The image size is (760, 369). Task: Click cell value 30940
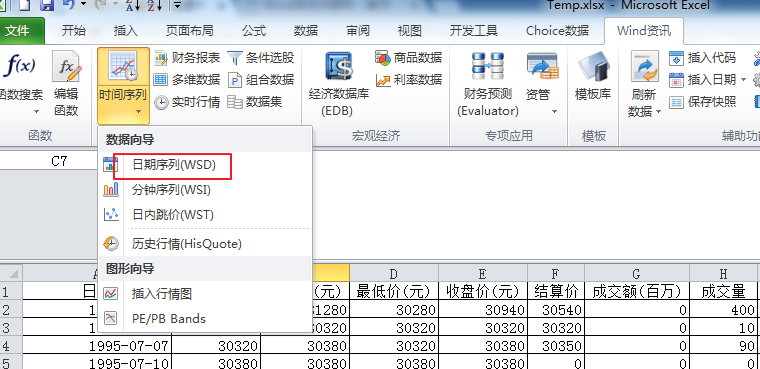coord(483,309)
